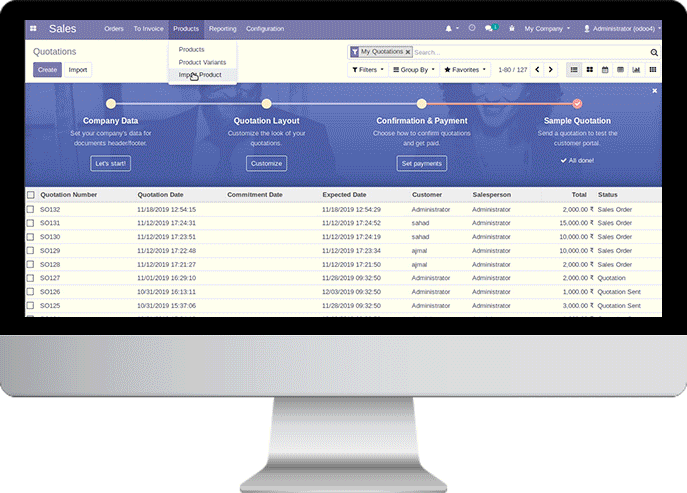
Task: Click the Import button
Action: 78,70
